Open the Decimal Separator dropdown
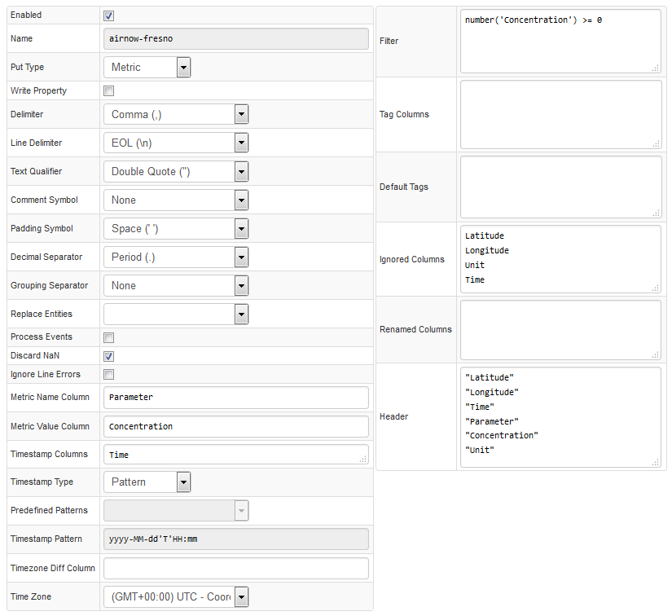 176,257
